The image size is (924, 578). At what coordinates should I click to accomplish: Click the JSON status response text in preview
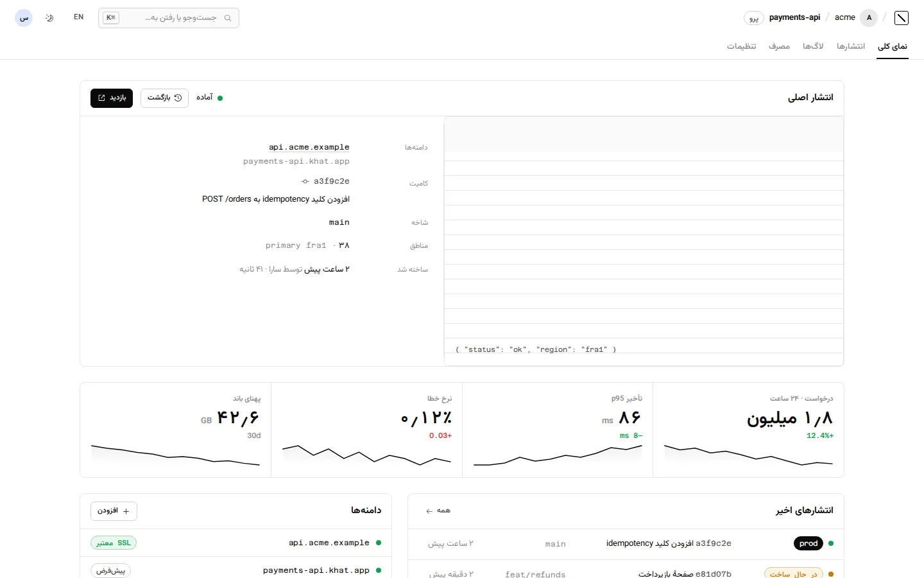(x=536, y=349)
